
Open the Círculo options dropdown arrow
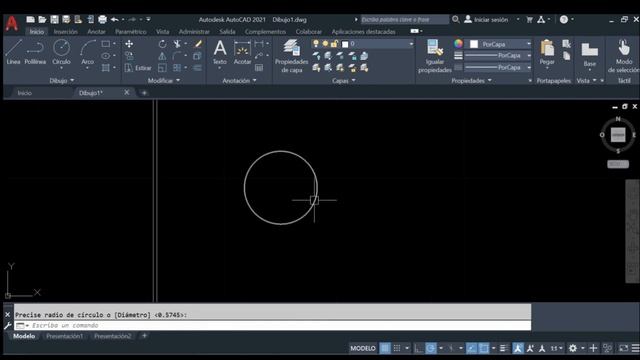(x=61, y=68)
